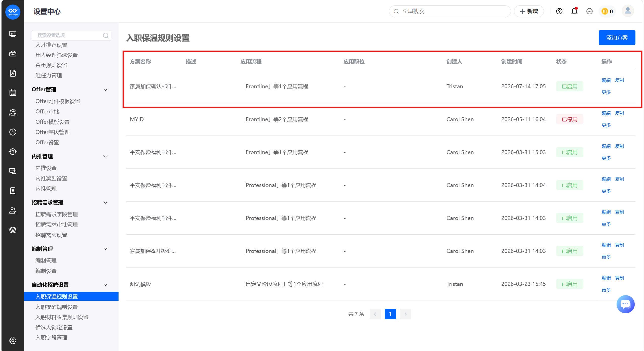Open the receipt list icon in left rail
This screenshot has width=644, height=351.
(x=13, y=191)
